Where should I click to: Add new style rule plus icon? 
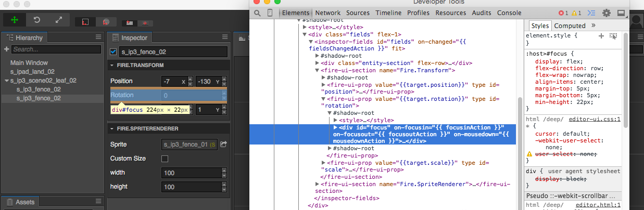point(601,36)
